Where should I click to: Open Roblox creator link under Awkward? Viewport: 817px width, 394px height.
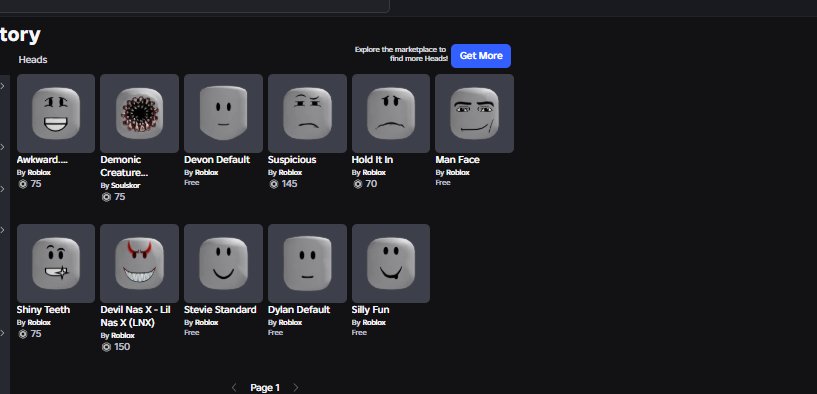39,173
